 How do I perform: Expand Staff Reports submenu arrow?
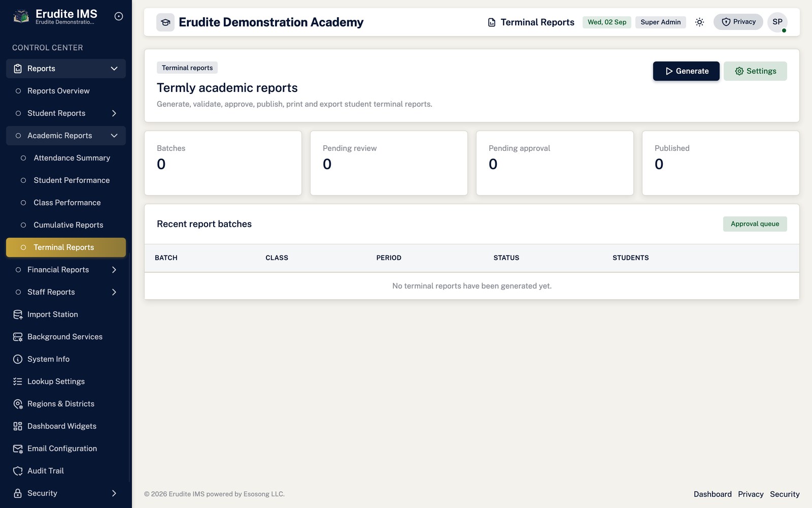[114, 292]
